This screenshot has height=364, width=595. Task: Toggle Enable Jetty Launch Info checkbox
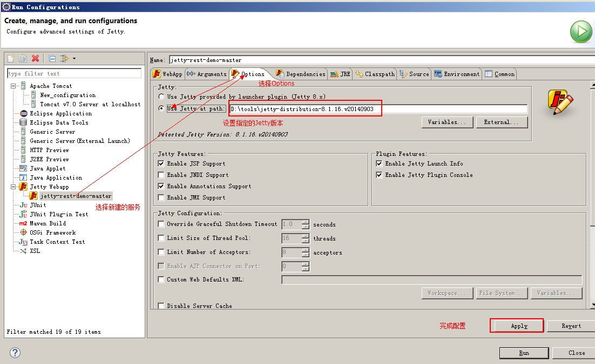[x=379, y=163]
